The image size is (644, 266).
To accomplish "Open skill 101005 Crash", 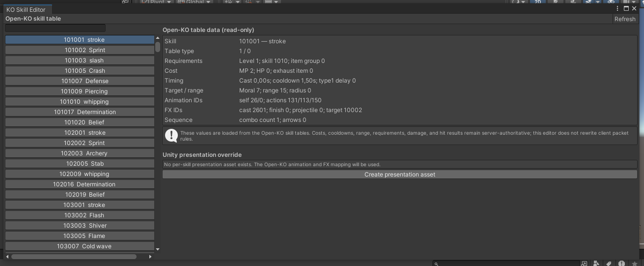I will click(x=80, y=71).
